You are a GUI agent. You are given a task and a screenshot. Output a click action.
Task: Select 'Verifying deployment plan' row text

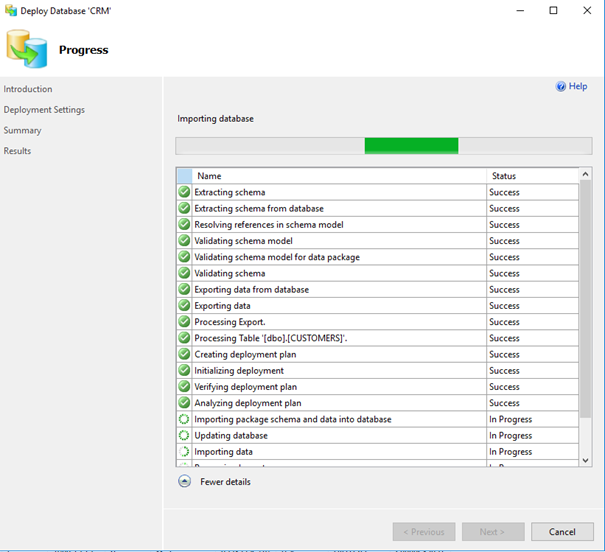(x=246, y=387)
